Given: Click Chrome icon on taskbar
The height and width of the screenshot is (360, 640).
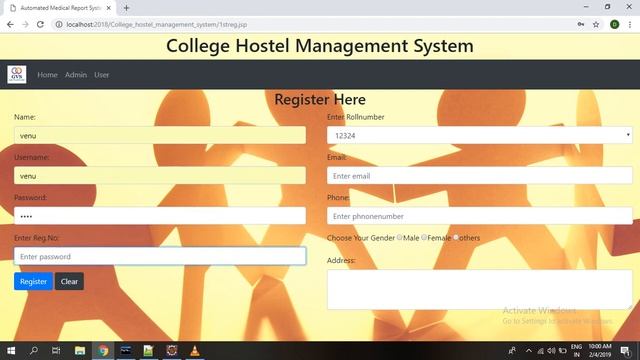Looking at the screenshot, I should [103, 351].
